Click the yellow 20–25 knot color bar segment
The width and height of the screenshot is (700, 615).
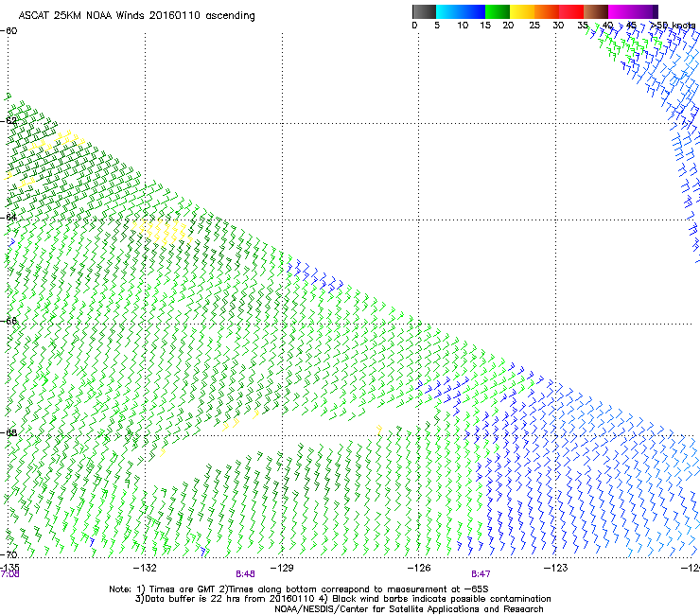(522, 11)
